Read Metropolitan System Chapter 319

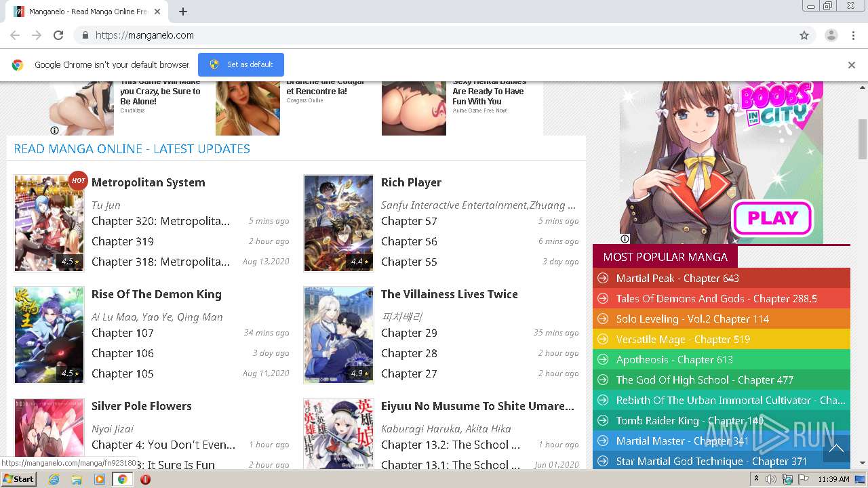click(123, 241)
